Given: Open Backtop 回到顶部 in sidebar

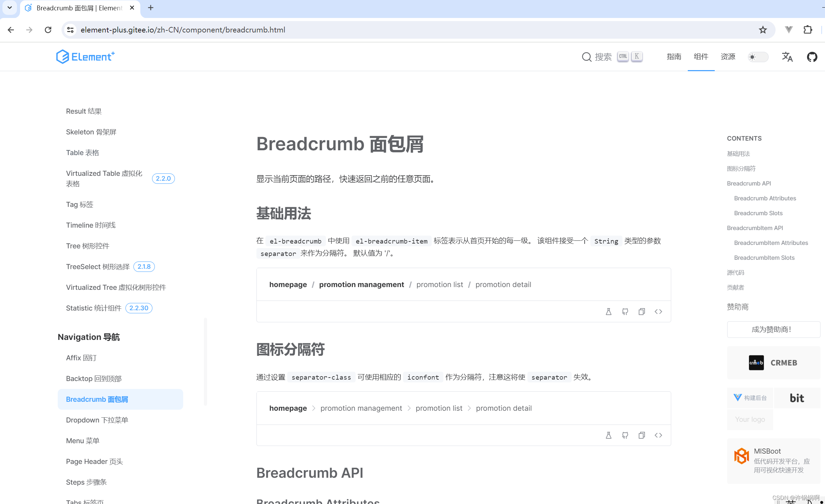Looking at the screenshot, I should tap(94, 379).
